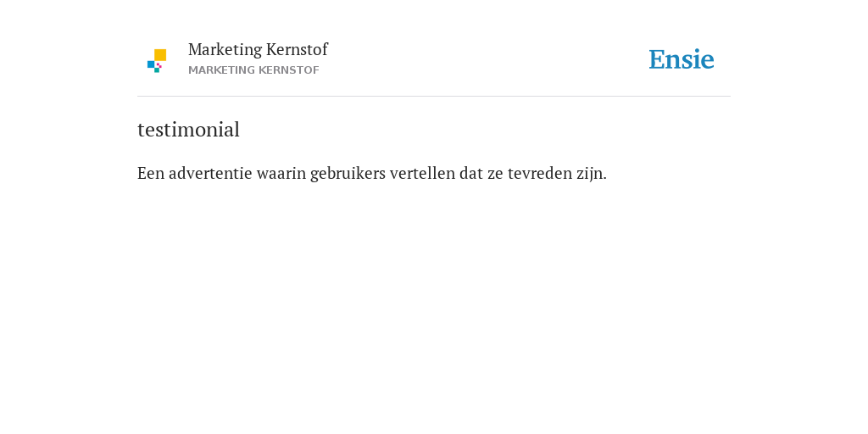The image size is (868, 434).
Task: Click the word 'waarin' in the definition
Action: 281,173
